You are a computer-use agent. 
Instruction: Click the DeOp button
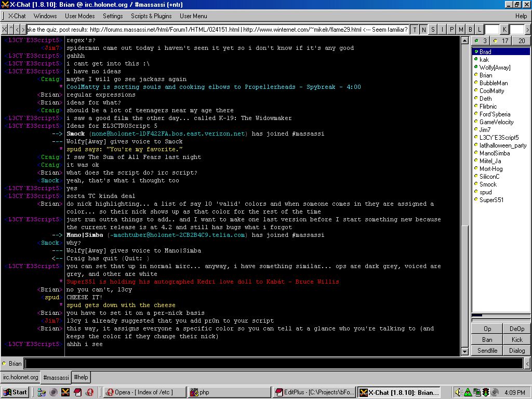[517, 328]
